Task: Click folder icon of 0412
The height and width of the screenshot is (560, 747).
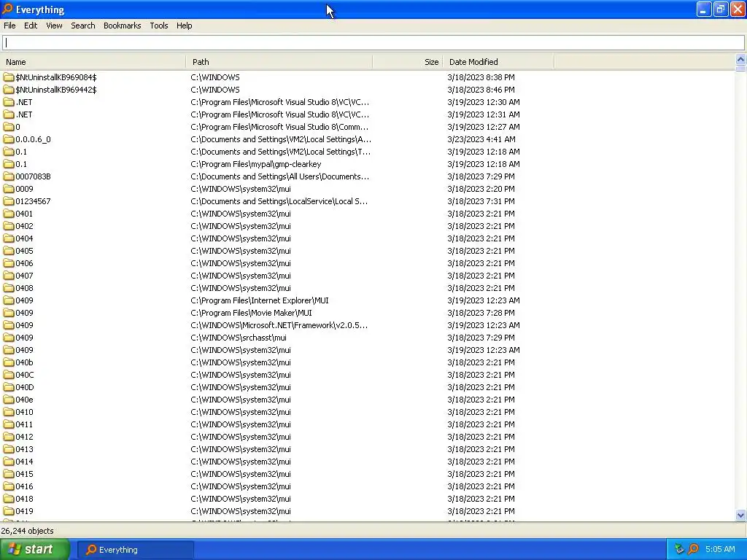Action: click(9, 437)
